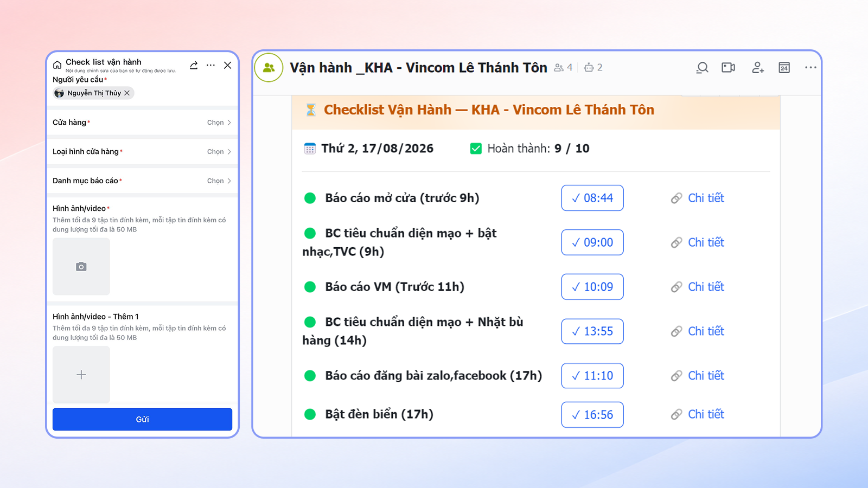Click the 09:00 time button

[592, 242]
